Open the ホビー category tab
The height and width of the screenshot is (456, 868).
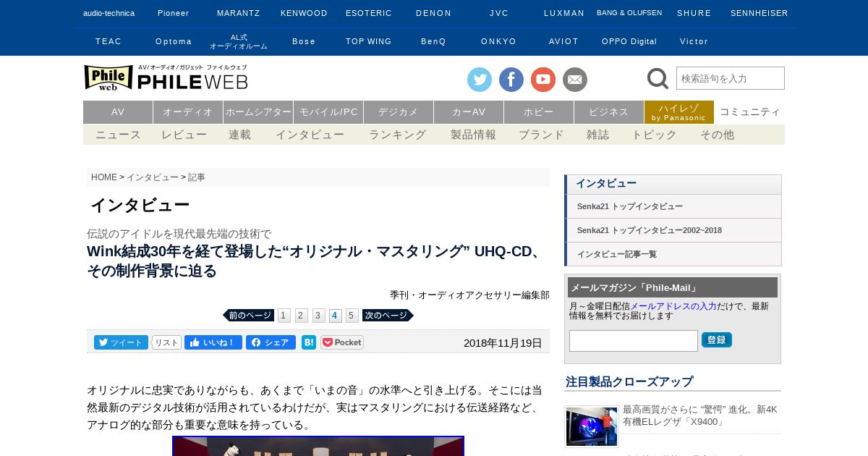(539, 112)
